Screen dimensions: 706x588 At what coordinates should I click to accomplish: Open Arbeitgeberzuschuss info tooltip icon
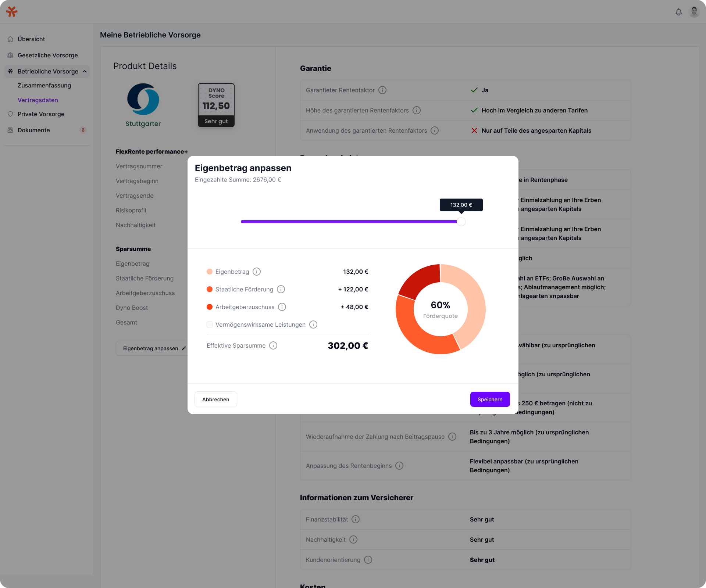point(282,307)
